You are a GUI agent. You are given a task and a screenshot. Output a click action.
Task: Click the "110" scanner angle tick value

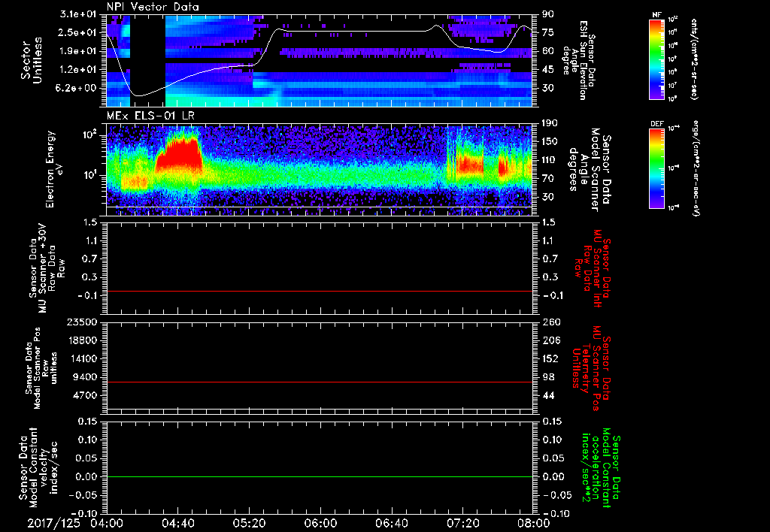pyautogui.click(x=550, y=160)
